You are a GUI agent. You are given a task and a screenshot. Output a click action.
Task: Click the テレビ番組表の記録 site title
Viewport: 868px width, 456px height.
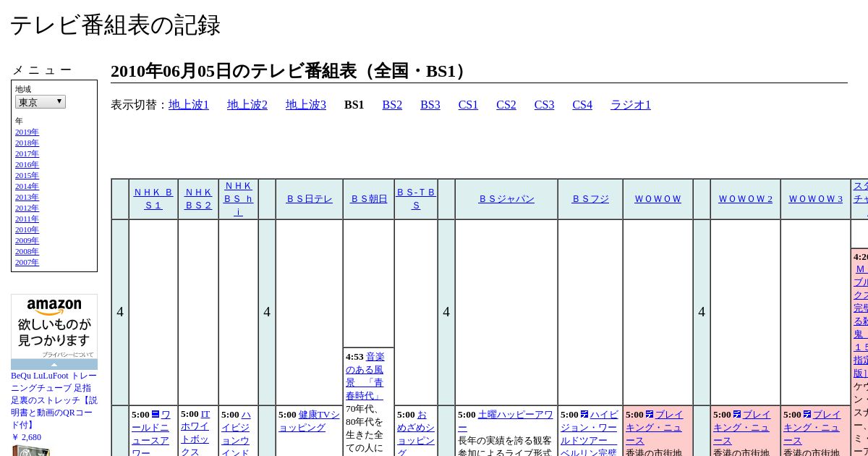coord(115,25)
